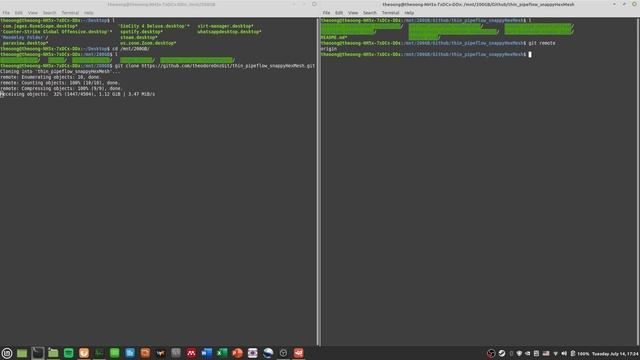Open Help menu in right terminal
Screen dimensions: 640x360
point(409,13)
